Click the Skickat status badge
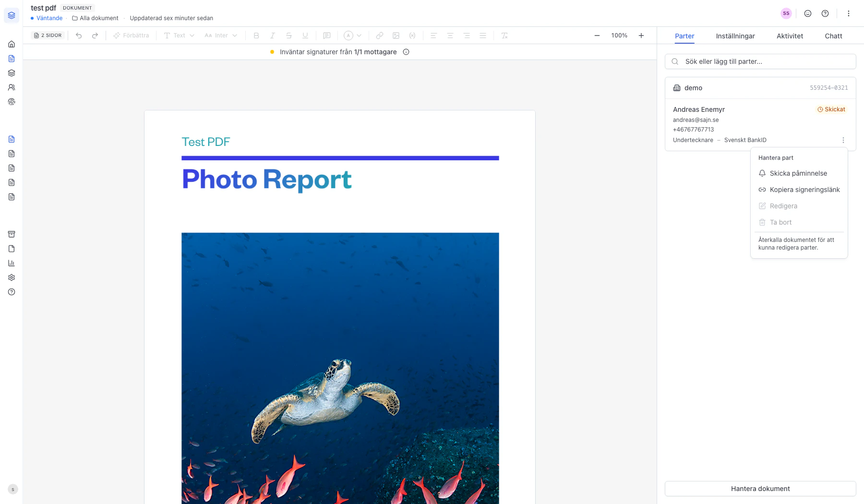Image resolution: width=864 pixels, height=504 pixels. click(831, 109)
